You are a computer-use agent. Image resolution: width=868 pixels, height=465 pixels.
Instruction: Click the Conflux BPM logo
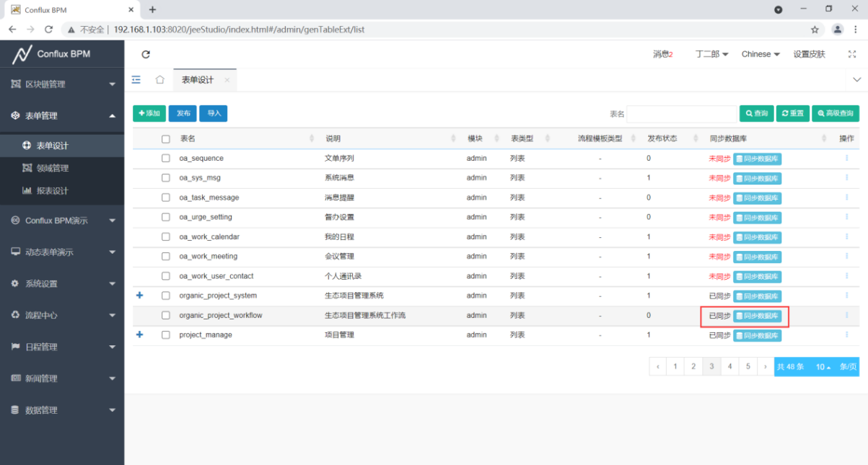[x=52, y=54]
